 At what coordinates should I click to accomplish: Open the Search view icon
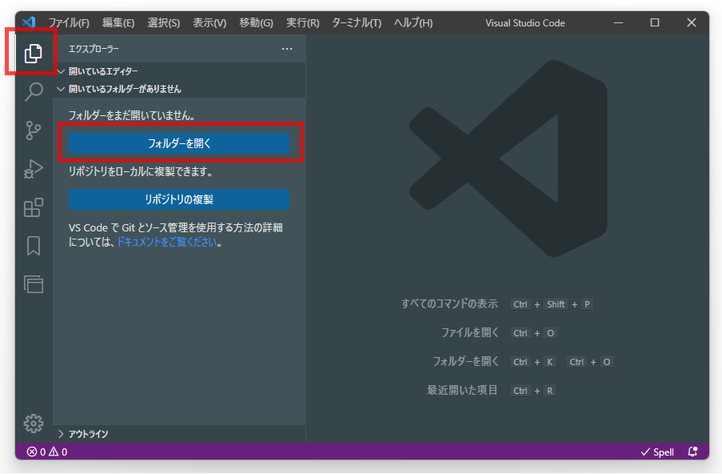[x=34, y=92]
